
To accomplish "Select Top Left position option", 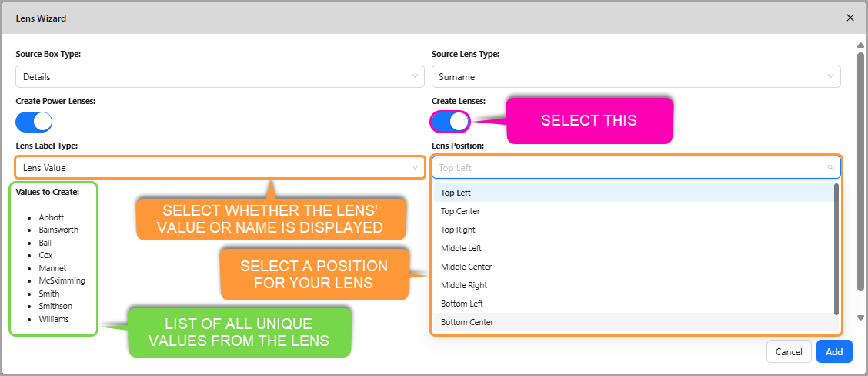I will (x=456, y=193).
